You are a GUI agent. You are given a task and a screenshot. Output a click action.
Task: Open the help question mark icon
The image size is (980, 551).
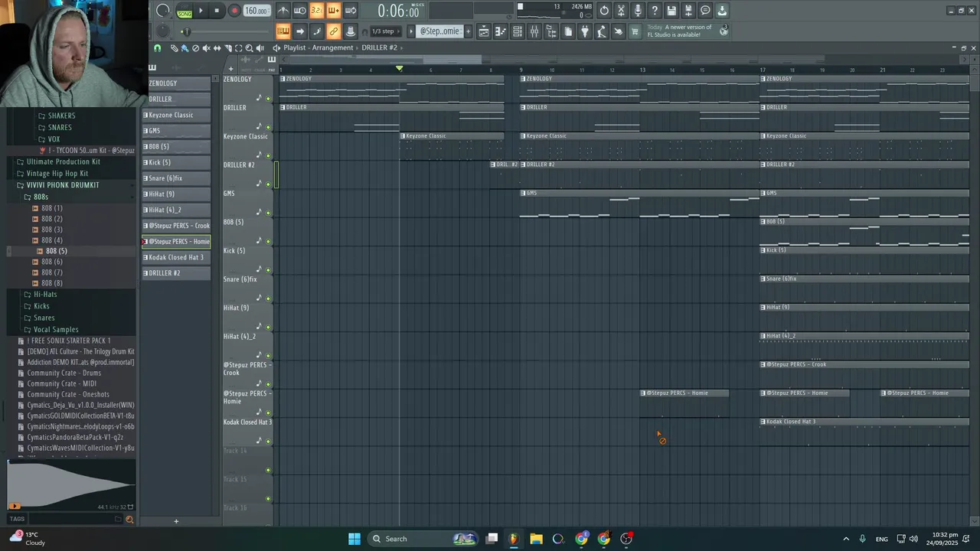tap(655, 11)
